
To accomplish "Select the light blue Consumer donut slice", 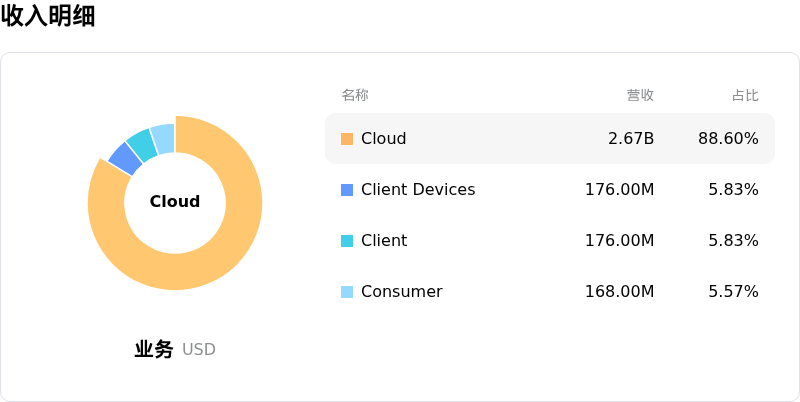I will click(163, 138).
